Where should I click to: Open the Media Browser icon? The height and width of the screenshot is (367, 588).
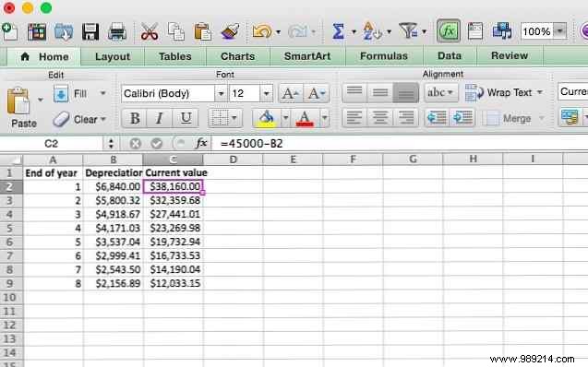[502, 30]
